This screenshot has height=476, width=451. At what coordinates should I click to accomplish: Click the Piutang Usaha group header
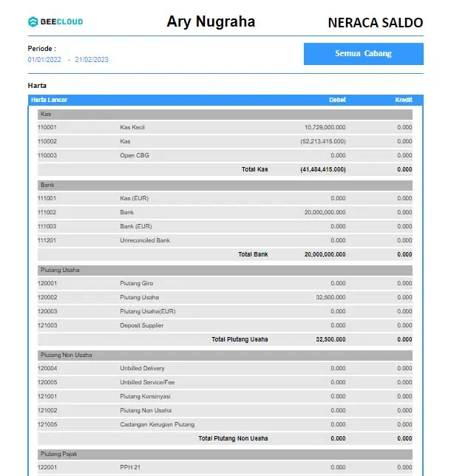[225, 271]
